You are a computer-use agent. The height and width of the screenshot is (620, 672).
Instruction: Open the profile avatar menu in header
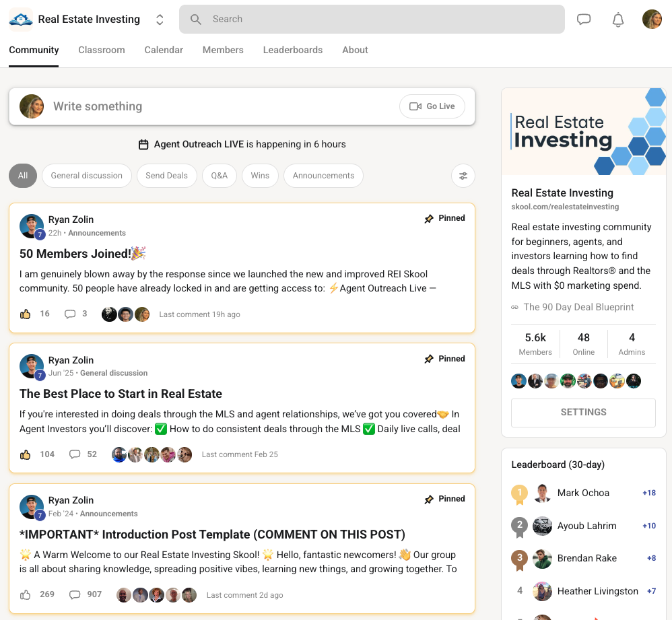pyautogui.click(x=652, y=20)
